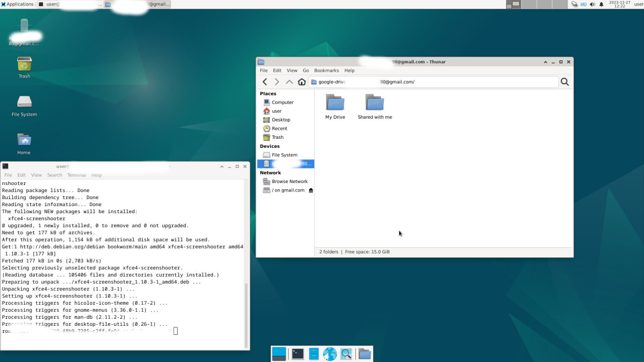Image resolution: width=644 pixels, height=362 pixels.
Task: Open Terminal window View menu
Action: (36, 175)
